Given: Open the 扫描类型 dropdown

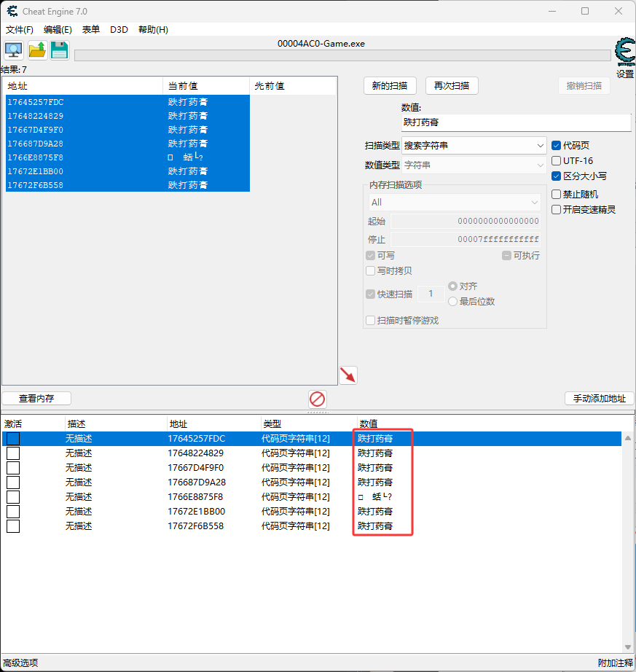Looking at the screenshot, I should (x=474, y=146).
